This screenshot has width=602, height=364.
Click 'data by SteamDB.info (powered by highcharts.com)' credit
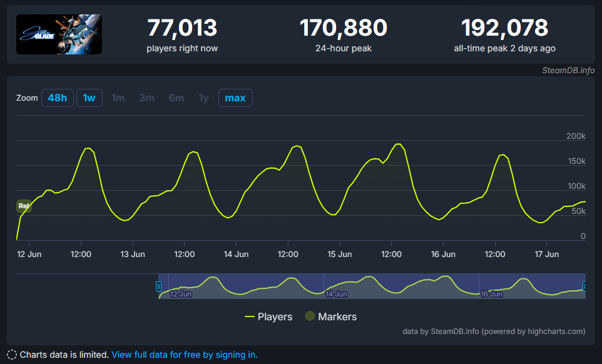point(494,331)
